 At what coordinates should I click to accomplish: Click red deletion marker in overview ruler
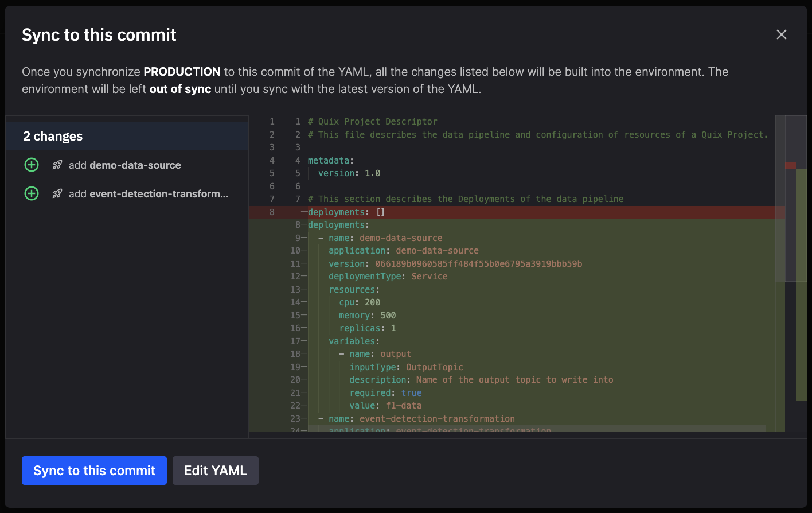click(790, 166)
